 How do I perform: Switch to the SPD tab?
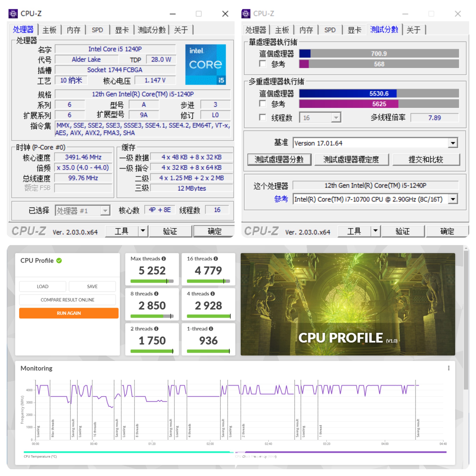coord(97,30)
